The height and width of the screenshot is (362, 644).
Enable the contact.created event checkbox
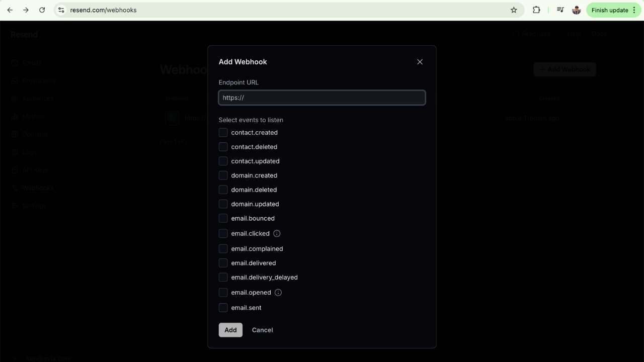coord(223,133)
